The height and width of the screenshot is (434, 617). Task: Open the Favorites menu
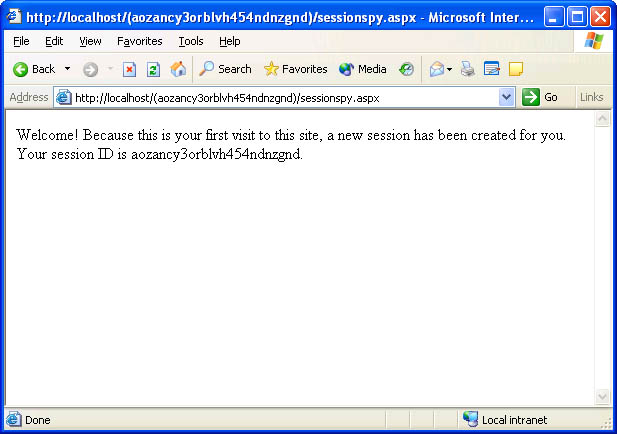coord(140,41)
